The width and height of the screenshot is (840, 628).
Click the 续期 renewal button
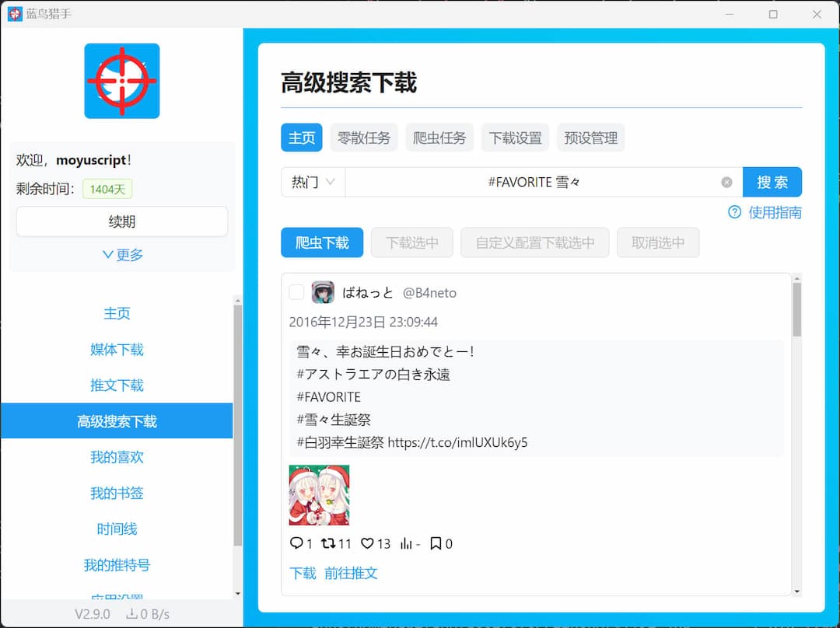pos(121,222)
